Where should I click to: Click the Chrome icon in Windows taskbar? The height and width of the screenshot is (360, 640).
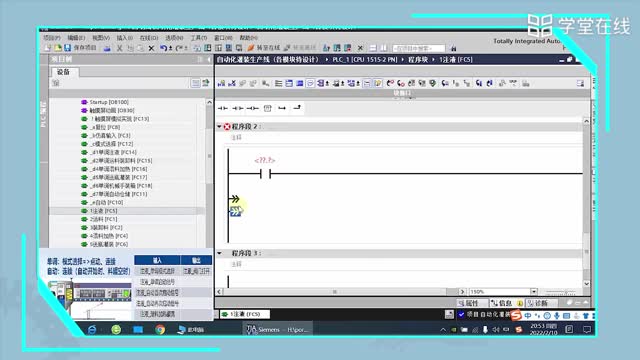pos(160,329)
